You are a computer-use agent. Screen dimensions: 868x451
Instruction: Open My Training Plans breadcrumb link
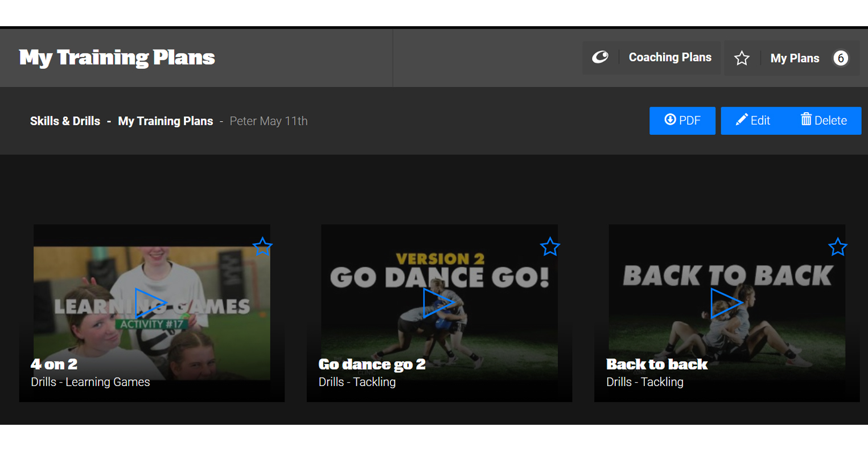165,121
